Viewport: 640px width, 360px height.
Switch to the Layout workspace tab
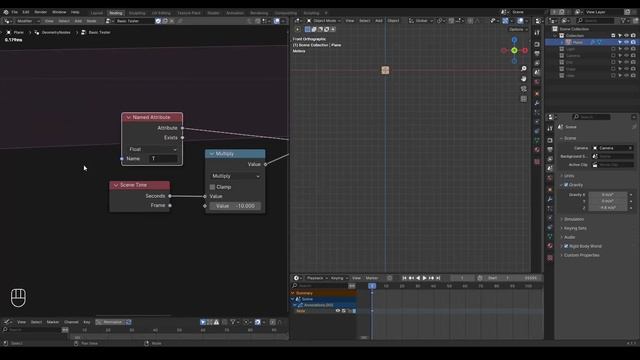point(97,13)
